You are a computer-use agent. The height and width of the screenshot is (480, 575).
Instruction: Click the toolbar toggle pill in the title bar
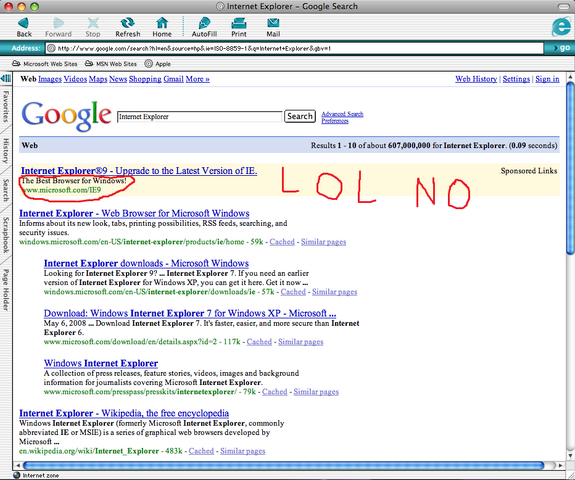[x=564, y=6]
